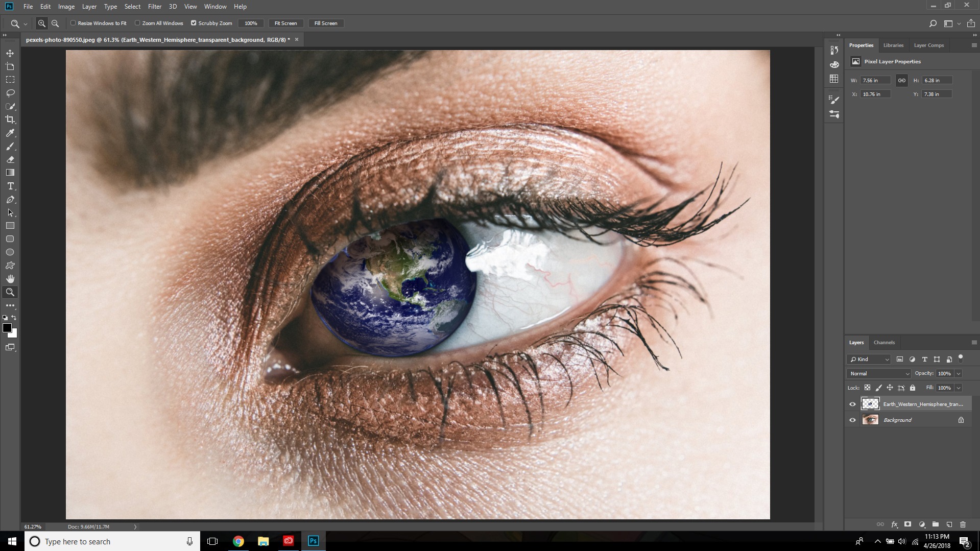
Task: Create new adjustment layer
Action: 922,524
